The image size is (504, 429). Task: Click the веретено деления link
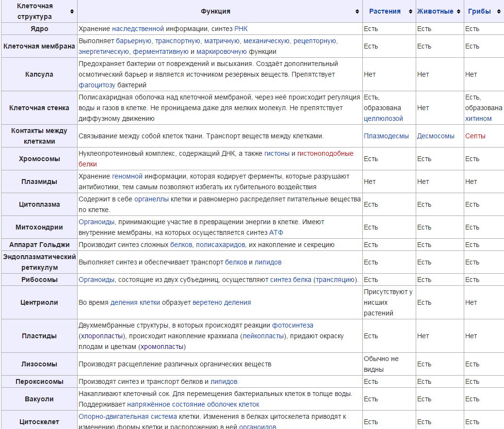click(x=222, y=302)
